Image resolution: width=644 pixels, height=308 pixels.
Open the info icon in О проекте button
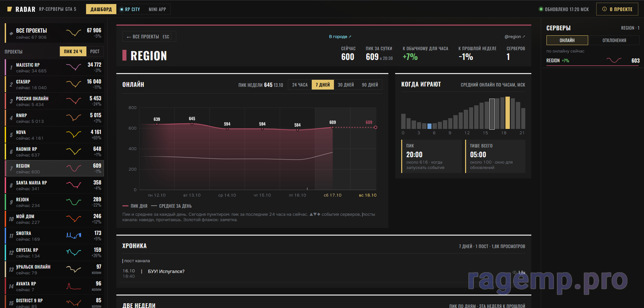coord(604,9)
